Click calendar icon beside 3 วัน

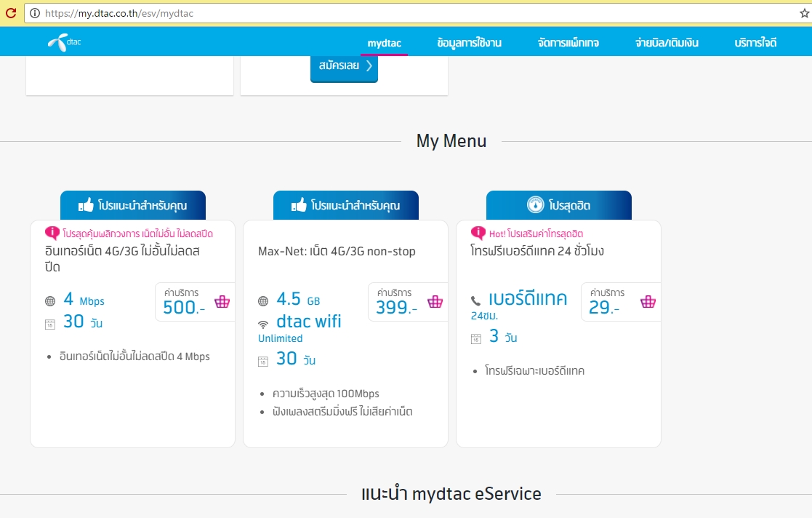point(476,339)
